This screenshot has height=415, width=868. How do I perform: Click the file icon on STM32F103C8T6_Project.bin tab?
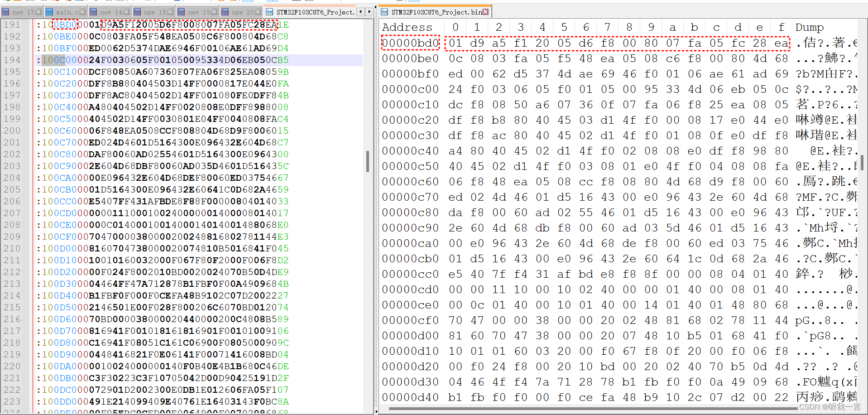pos(384,12)
